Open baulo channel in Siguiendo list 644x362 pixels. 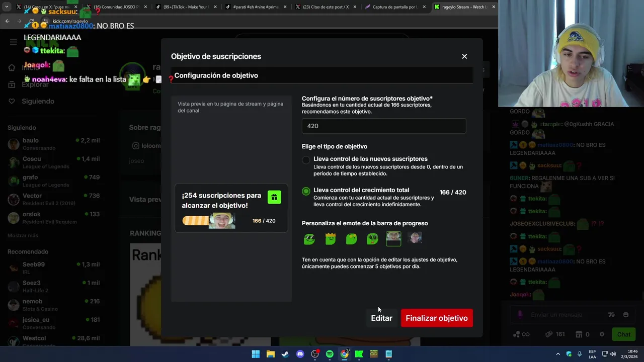tap(53, 144)
